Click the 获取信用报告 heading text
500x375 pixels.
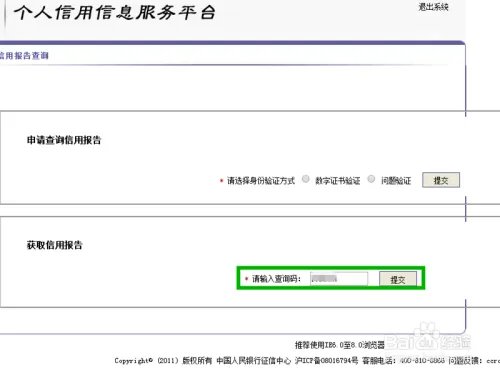click(x=54, y=245)
